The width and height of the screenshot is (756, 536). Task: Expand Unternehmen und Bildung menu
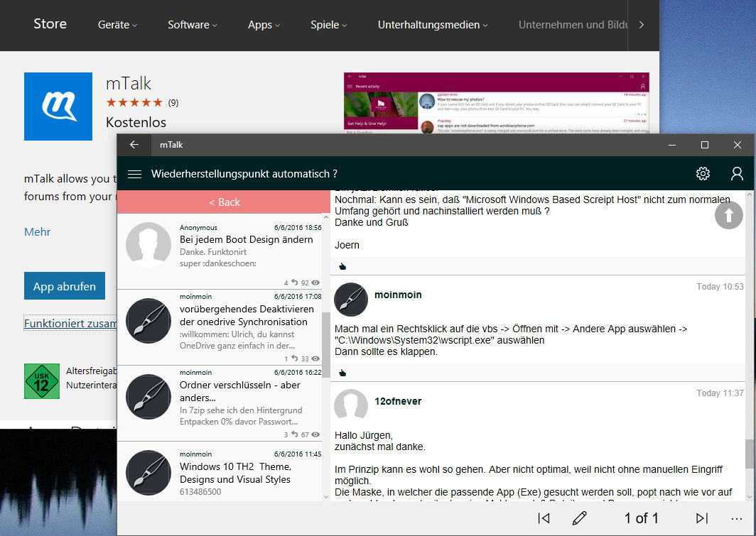point(573,25)
